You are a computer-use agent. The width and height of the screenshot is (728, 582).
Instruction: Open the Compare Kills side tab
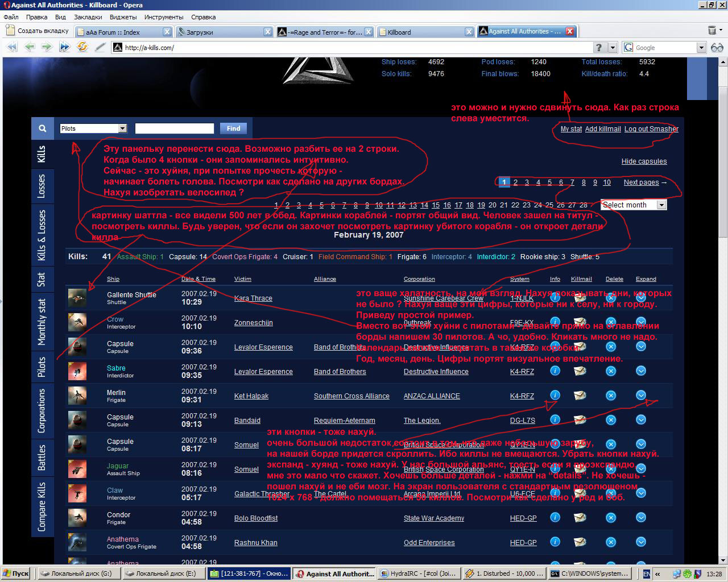click(x=42, y=507)
